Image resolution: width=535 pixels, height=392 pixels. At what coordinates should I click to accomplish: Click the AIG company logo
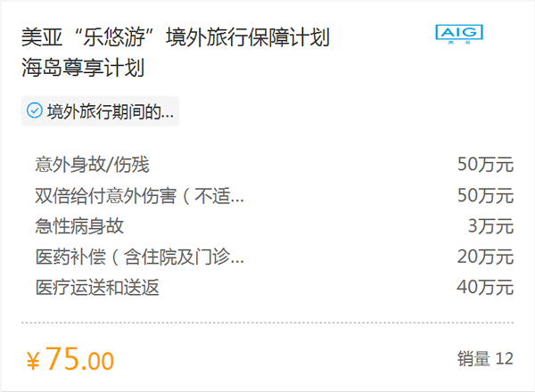[x=459, y=34]
